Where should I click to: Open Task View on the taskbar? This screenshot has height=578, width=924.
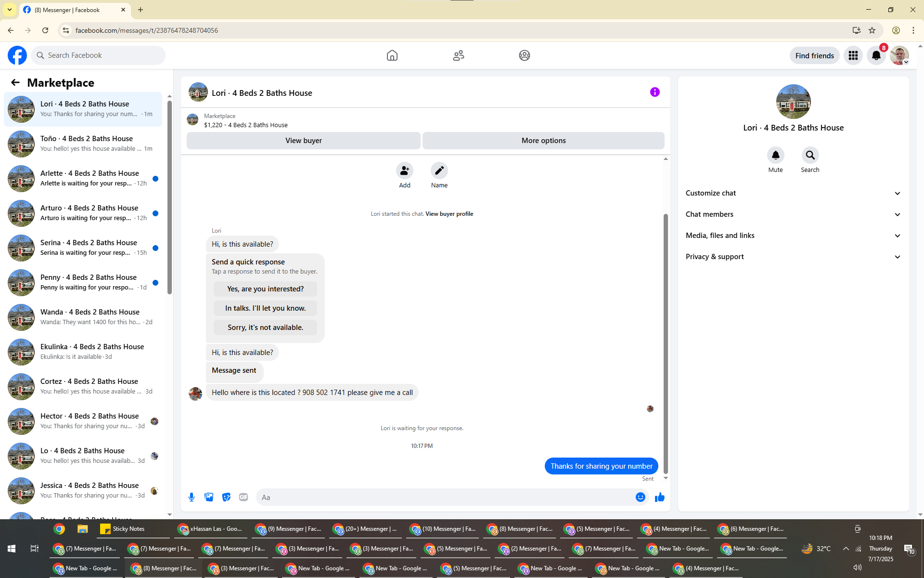[35, 549]
